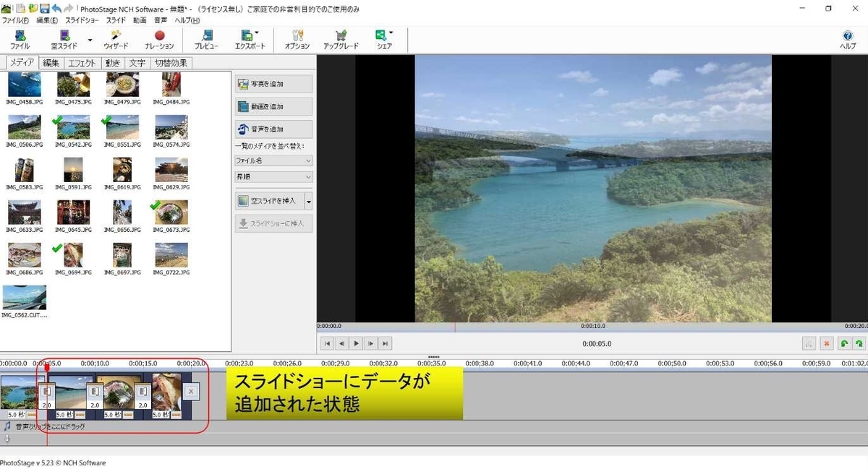Open Options (オプション) from toolbar

pos(297,39)
